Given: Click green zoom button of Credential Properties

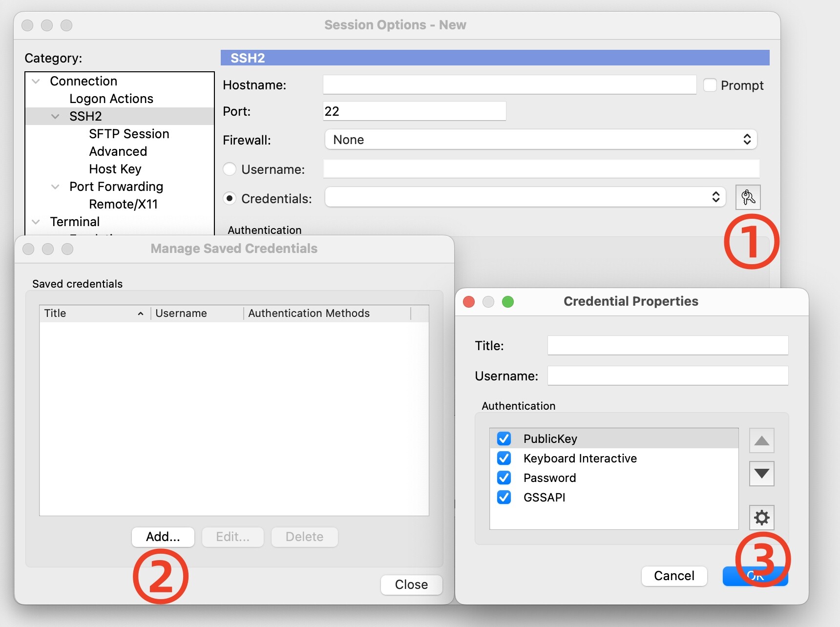Looking at the screenshot, I should 508,302.
